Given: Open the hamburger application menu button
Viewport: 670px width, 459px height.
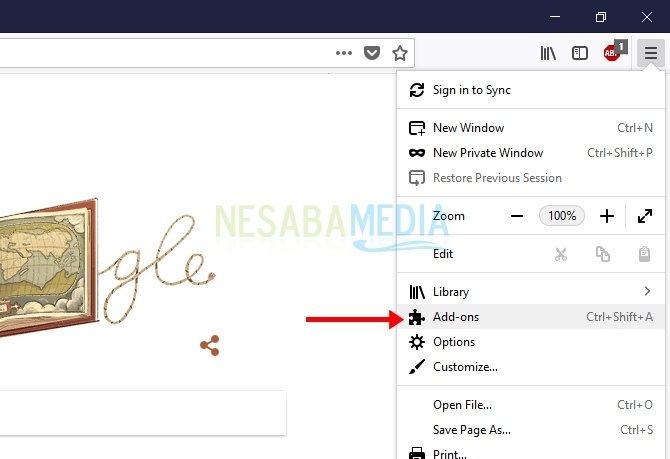Looking at the screenshot, I should (x=651, y=53).
